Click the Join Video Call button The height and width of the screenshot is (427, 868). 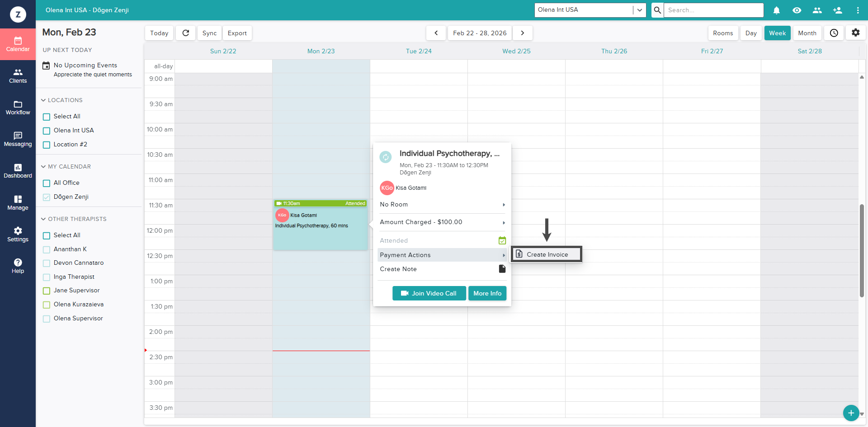tap(429, 293)
